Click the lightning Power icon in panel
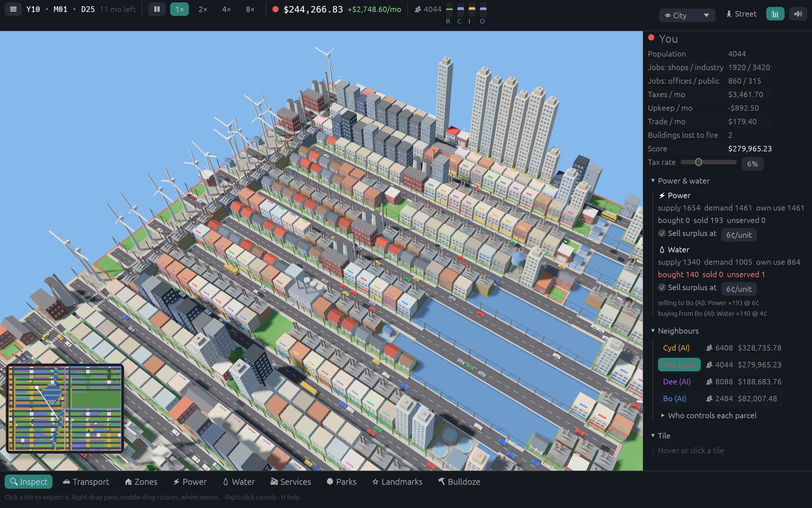This screenshot has width=812, height=508. (x=662, y=196)
